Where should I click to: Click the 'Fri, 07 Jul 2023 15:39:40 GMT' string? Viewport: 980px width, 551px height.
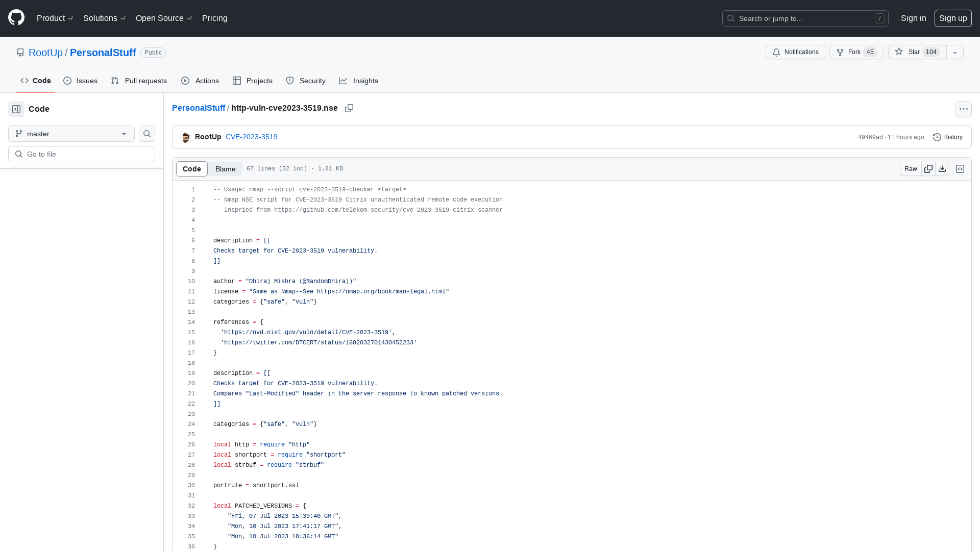[283, 516]
